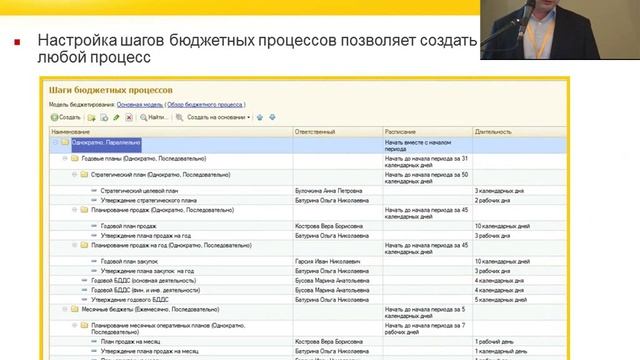Image resolution: width=640 pixels, height=360 pixels.
Task: Click the move item up arrow icon
Action: (260, 118)
